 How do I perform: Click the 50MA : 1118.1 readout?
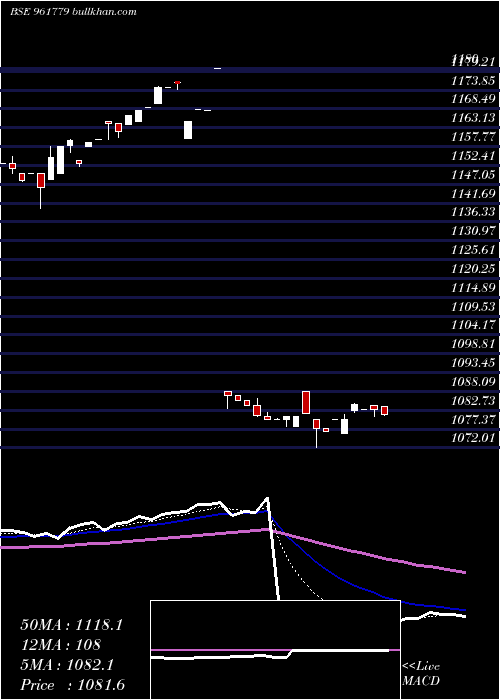71,625
